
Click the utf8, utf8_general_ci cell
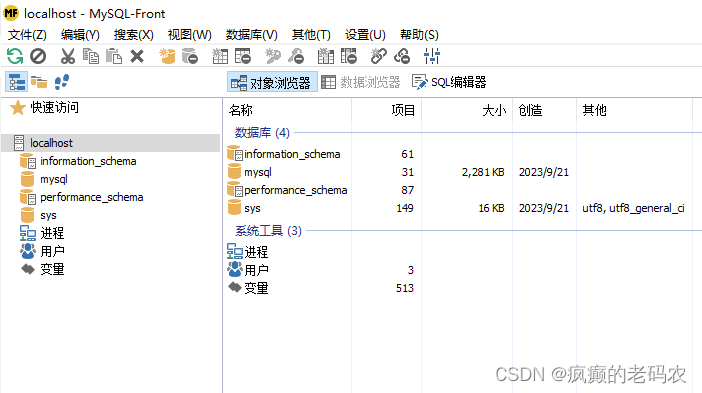click(633, 208)
